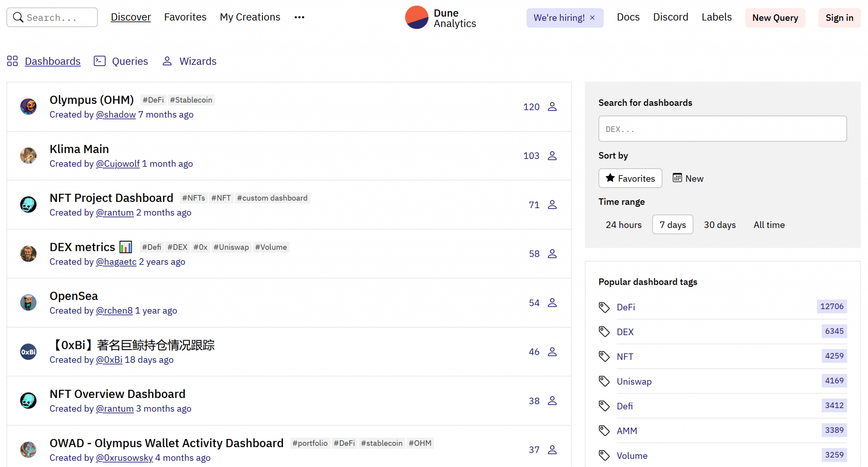
Task: Click avatar beside NFT Overview Dashboard
Action: [28, 400]
